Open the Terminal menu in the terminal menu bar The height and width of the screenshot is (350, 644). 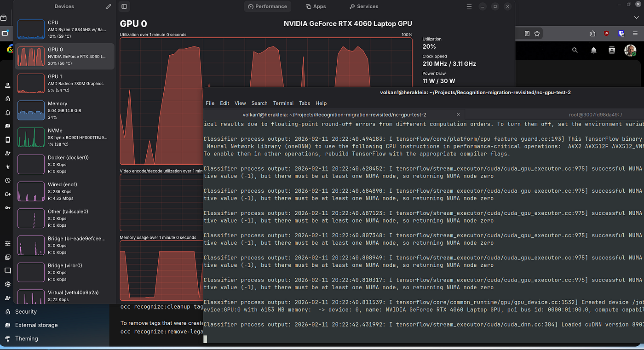pyautogui.click(x=283, y=103)
